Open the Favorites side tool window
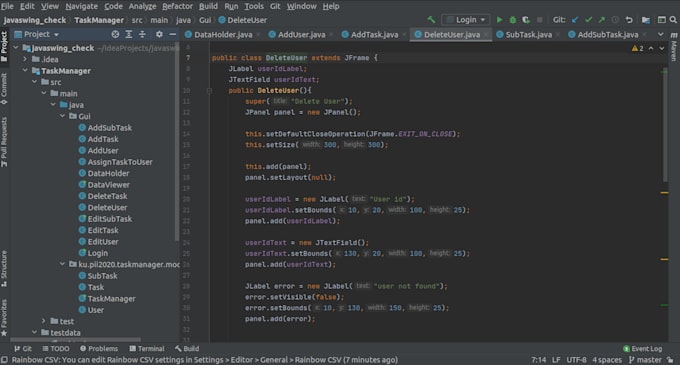Viewport: 680px width, 365px height. click(4, 317)
